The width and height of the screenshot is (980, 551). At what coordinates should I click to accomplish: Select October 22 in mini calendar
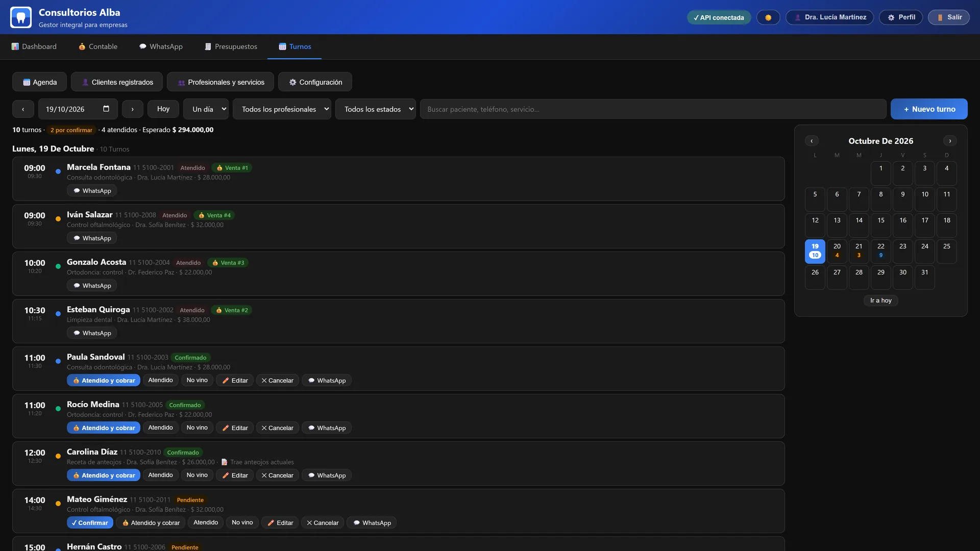(881, 251)
